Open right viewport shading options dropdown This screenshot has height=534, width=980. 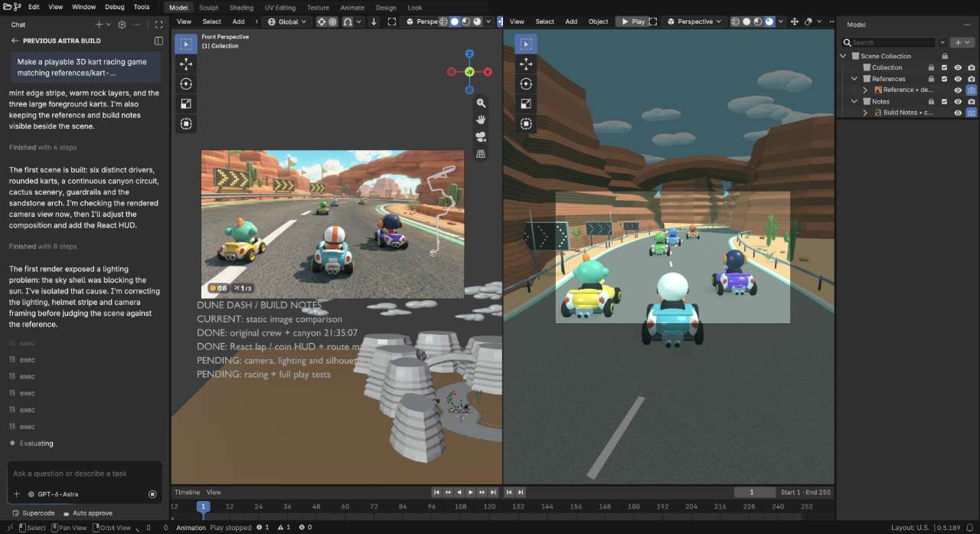[782, 21]
